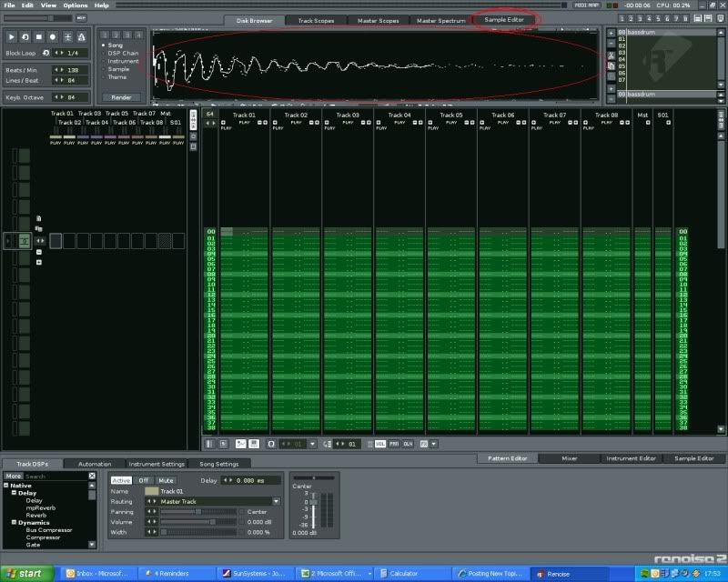Screen dimensions: 728x582
Task: Toggle automation follow icon in pattern toolbar
Action: tap(240, 444)
